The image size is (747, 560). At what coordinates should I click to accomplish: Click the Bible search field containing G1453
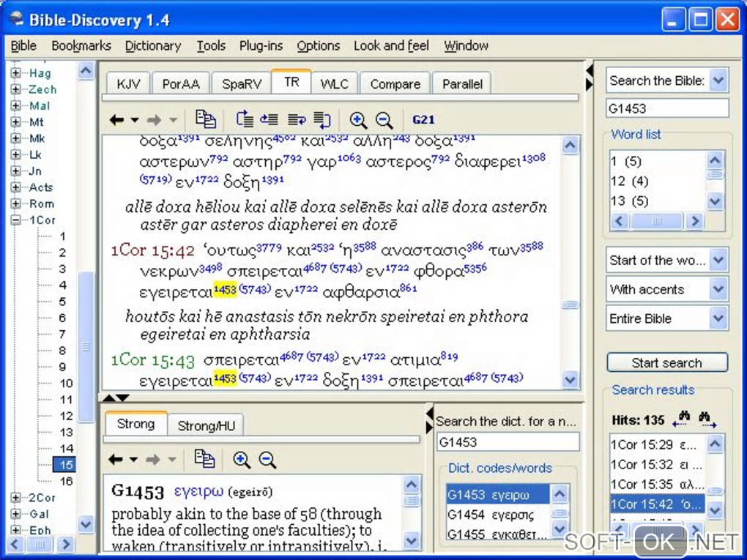[x=667, y=108]
